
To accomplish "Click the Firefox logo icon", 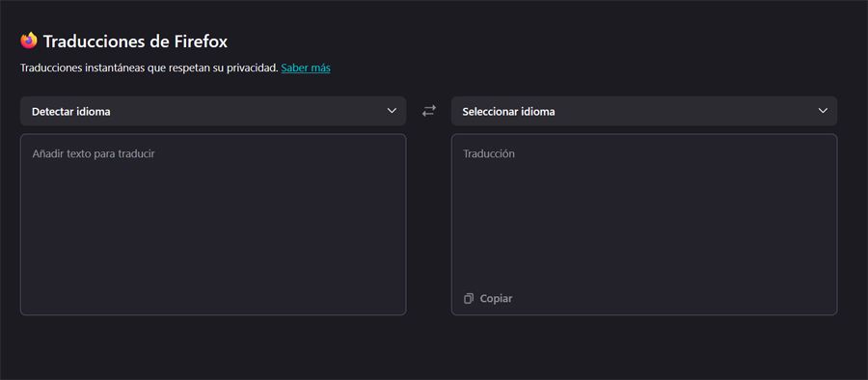I will (29, 41).
